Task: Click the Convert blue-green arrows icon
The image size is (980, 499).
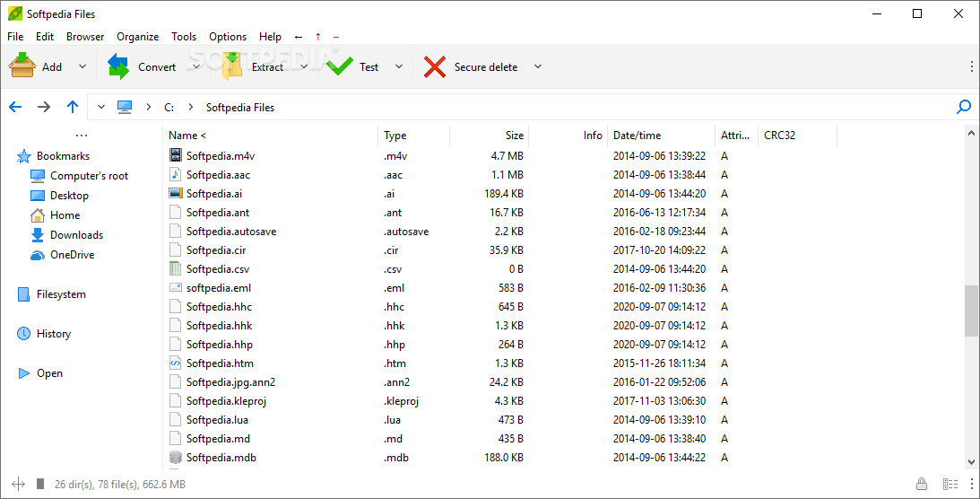Action: (x=118, y=66)
